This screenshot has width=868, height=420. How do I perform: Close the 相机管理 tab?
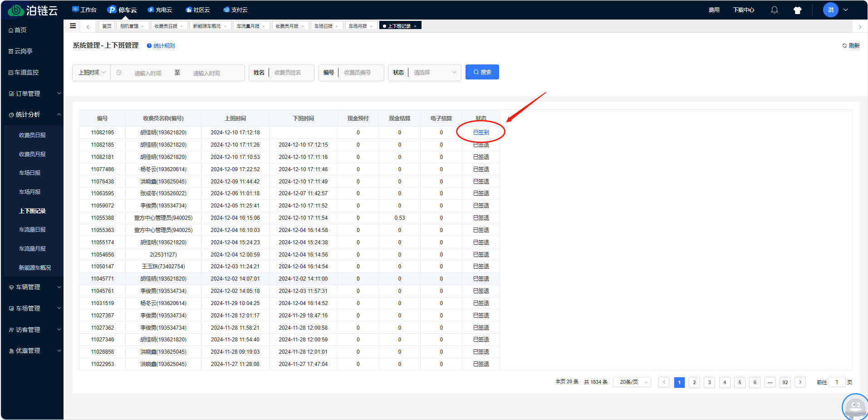142,26
